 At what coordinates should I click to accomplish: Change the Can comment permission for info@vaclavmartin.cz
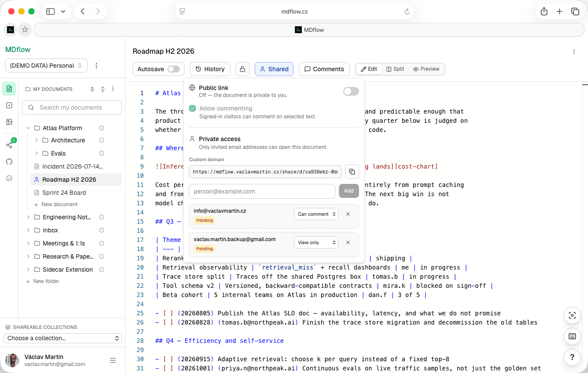coord(316,214)
